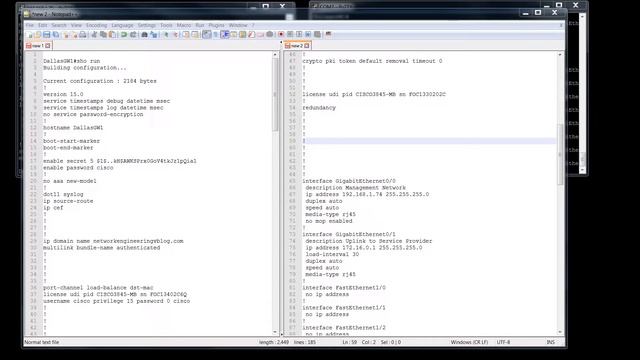Screen dimensions: 640x360
Task: Click the 'interface FastEthernet1/1' line
Action: tap(344, 308)
